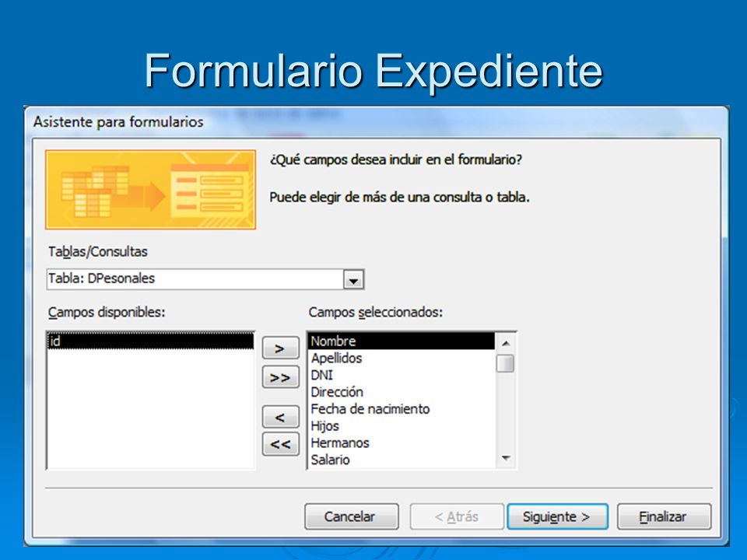Click the form wizard illustration image
The width and height of the screenshot is (747, 560).
tap(150, 190)
